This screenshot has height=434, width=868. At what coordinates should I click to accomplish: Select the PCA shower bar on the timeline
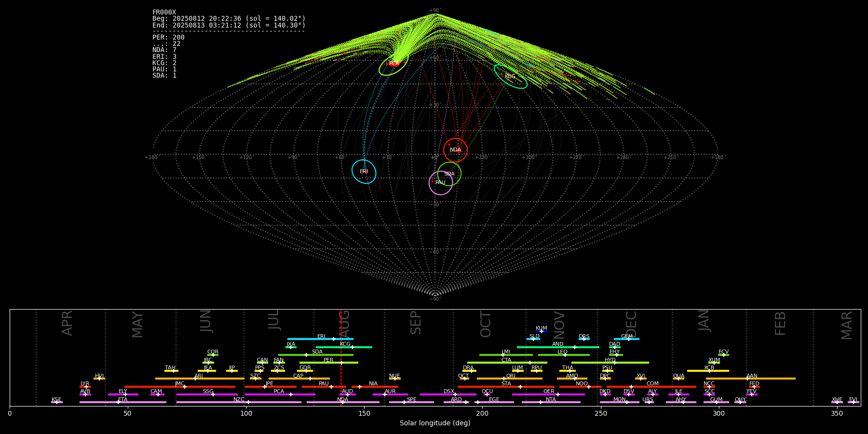point(280,394)
